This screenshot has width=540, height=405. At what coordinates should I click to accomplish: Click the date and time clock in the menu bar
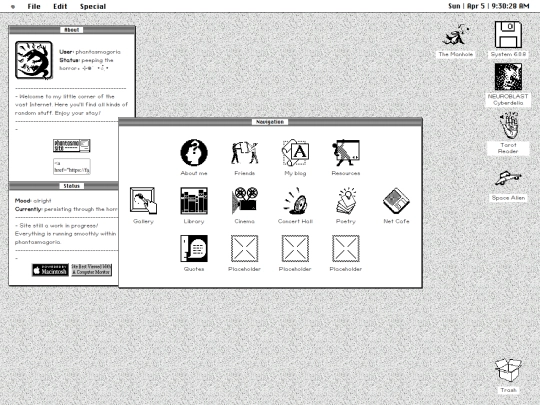488,6
